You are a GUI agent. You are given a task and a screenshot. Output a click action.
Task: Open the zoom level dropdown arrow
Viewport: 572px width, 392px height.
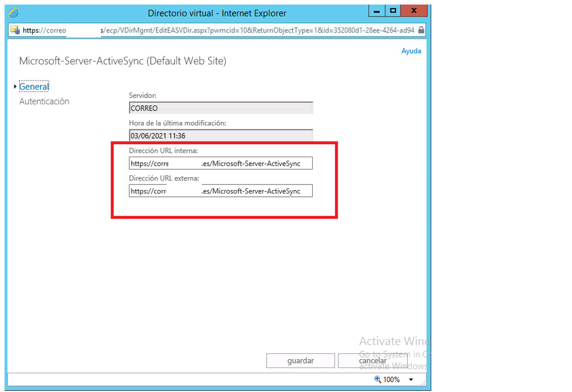tap(411, 380)
